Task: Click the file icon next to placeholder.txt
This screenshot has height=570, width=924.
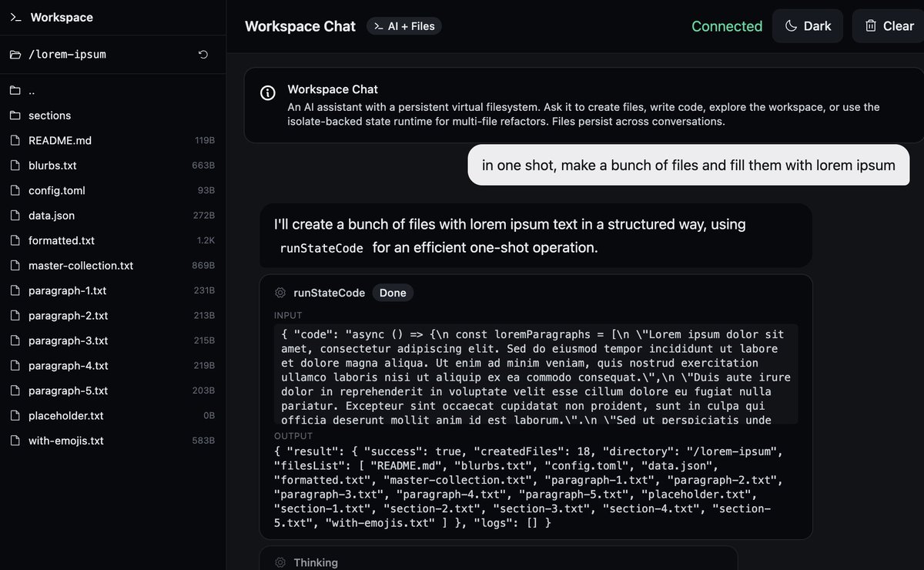Action: tap(15, 416)
